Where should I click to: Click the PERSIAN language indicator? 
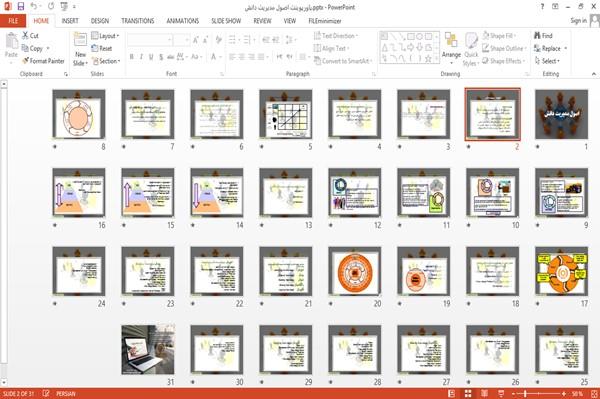click(66, 393)
